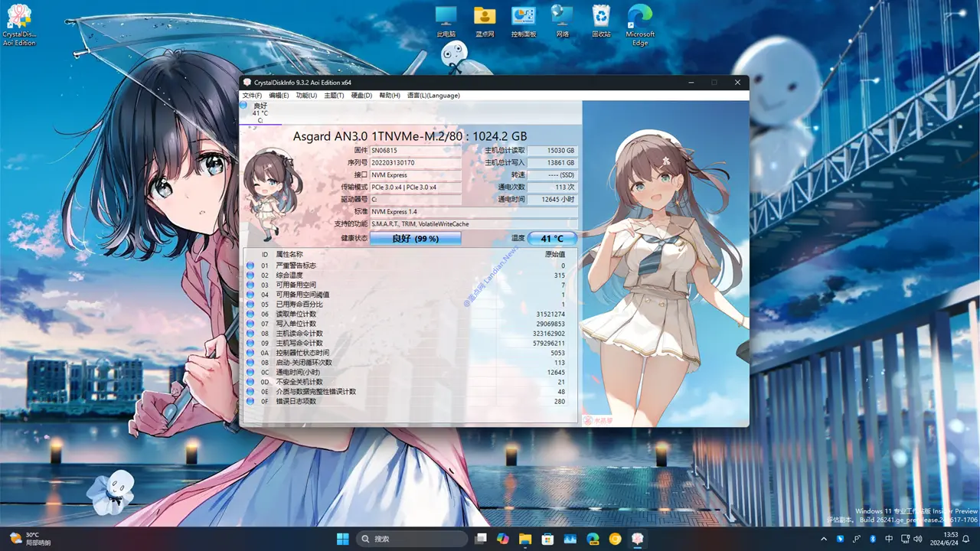Image resolution: width=980 pixels, height=551 pixels.
Task: Open the Photos app taskbar icon
Action: (570, 539)
